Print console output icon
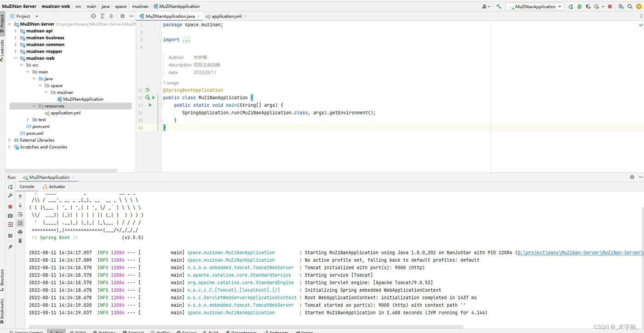This screenshot has height=333, width=644. coord(20,232)
